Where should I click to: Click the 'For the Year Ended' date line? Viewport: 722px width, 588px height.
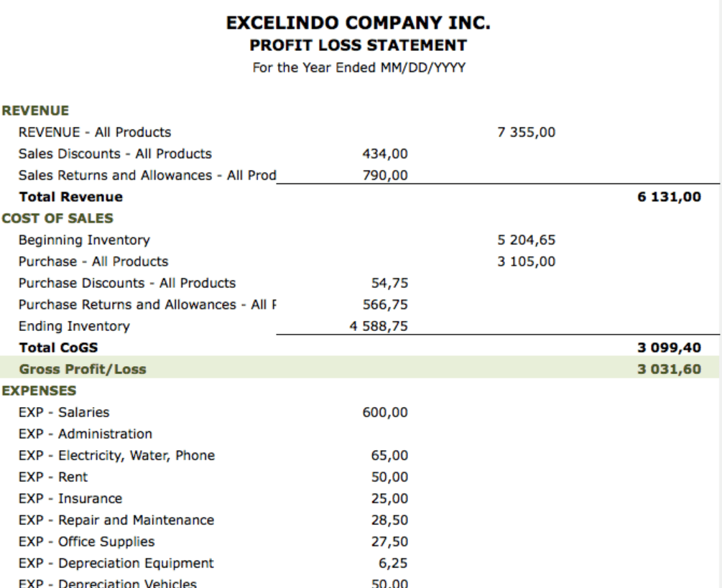pos(358,67)
